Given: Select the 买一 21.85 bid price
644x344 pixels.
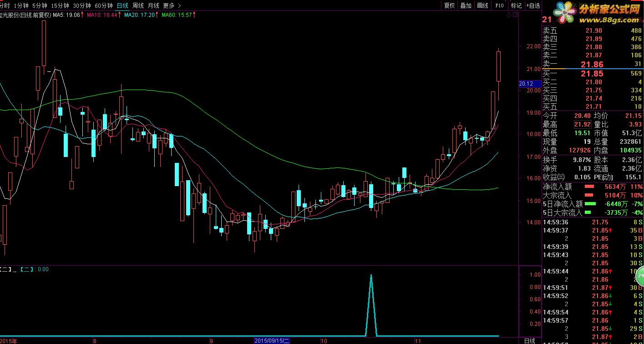Looking at the screenshot, I should click(x=592, y=73).
